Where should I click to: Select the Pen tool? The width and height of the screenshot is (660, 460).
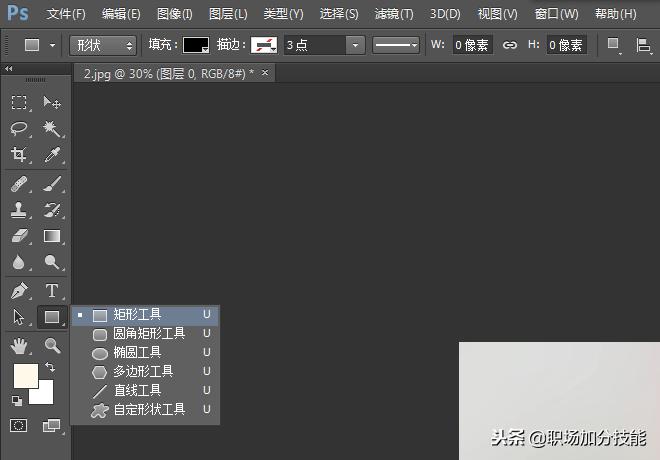pos(19,291)
